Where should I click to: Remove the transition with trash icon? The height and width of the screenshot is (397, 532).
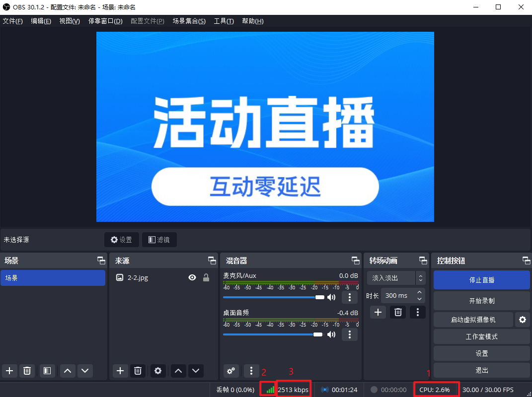point(398,312)
